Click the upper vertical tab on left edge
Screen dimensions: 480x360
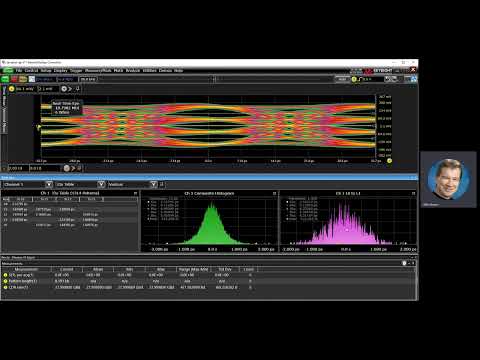click(x=4, y=96)
